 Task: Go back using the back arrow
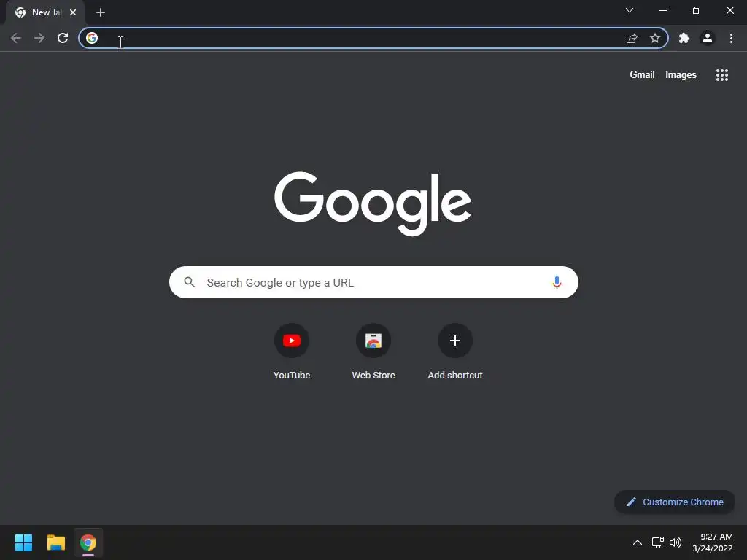16,38
